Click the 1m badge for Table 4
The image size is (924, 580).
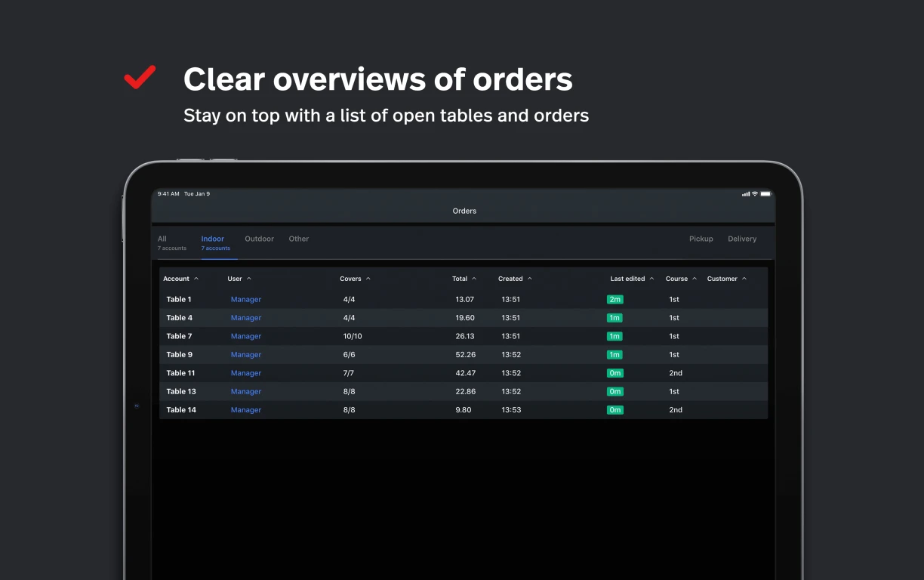[615, 318]
